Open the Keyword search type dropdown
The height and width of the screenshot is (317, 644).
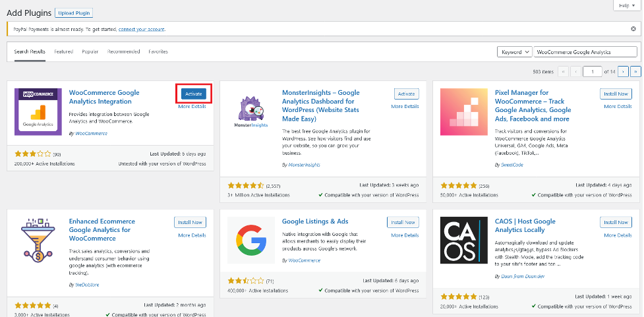[514, 52]
